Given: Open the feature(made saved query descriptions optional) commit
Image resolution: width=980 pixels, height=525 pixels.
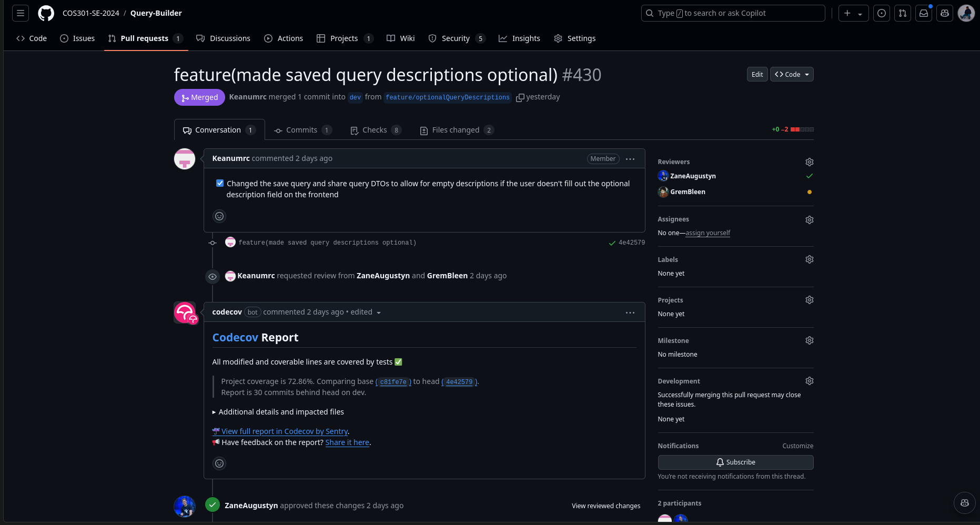Looking at the screenshot, I should [327, 243].
